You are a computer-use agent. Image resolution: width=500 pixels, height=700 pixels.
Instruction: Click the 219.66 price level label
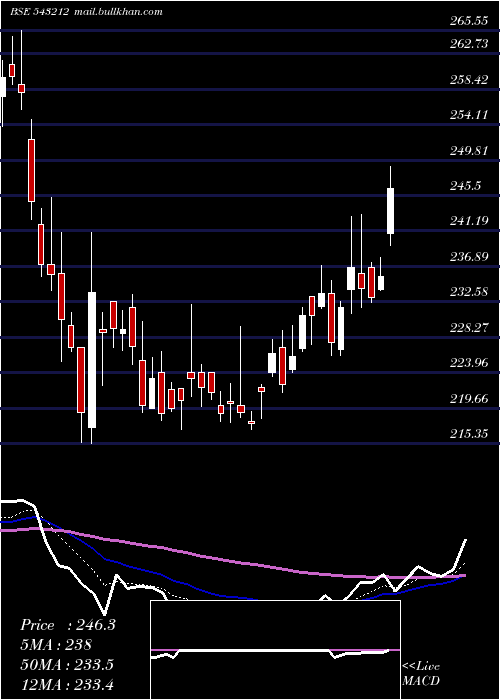coord(469,399)
